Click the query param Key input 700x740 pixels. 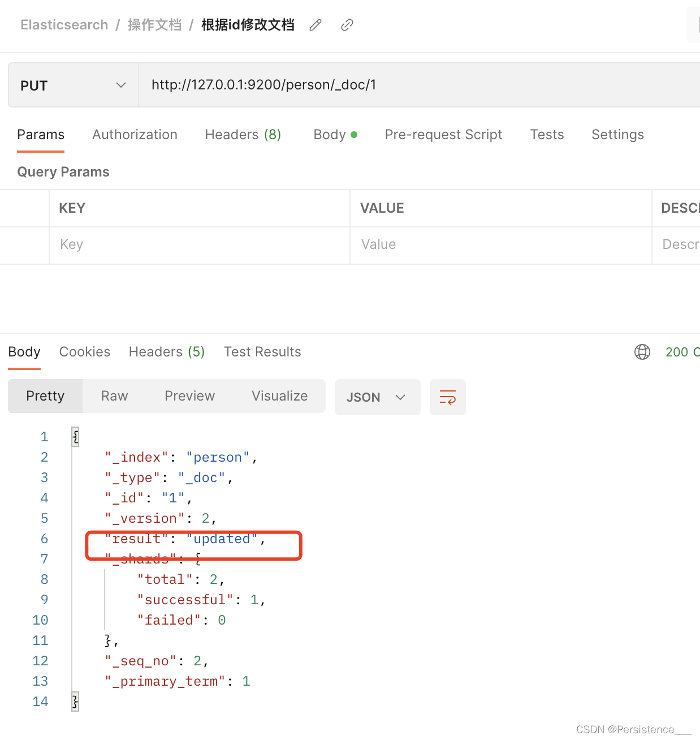click(x=200, y=245)
